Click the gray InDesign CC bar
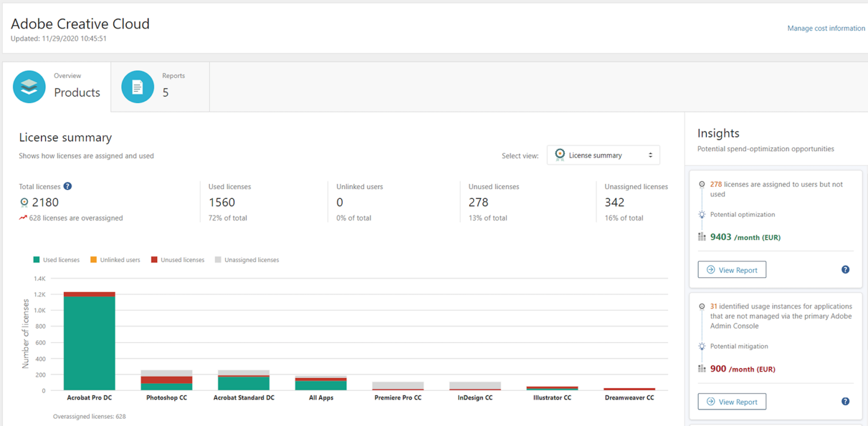 pos(475,385)
